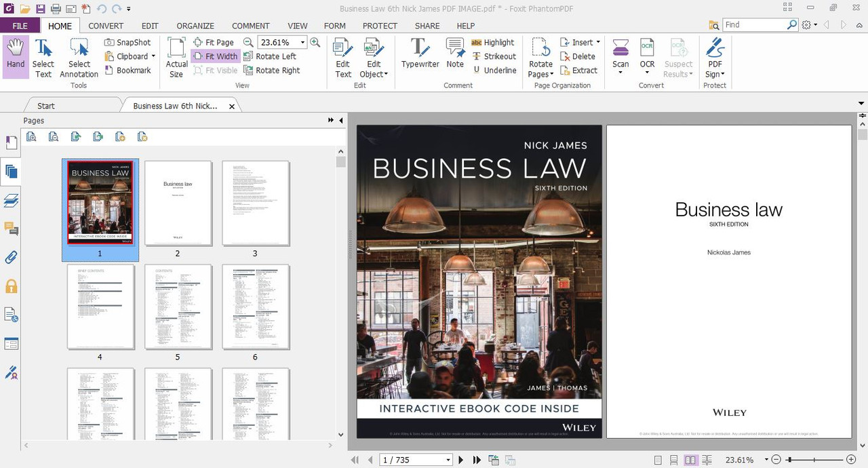This screenshot has height=468, width=868.
Task: Rotate the view left
Action: pyautogui.click(x=270, y=56)
